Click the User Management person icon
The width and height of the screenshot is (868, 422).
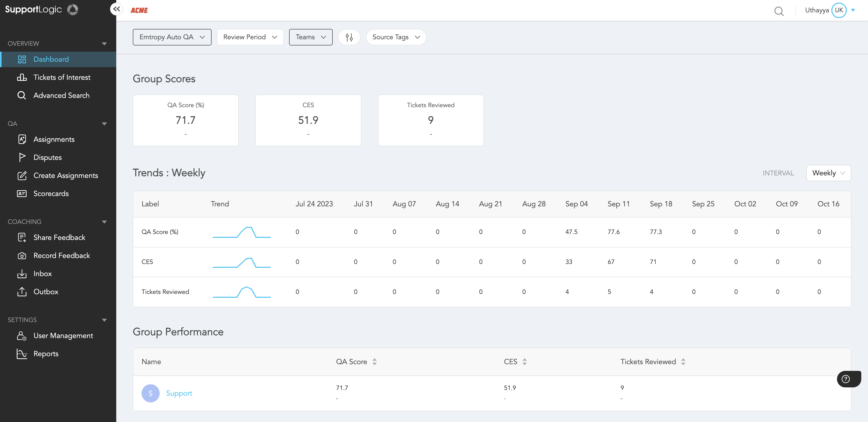pos(22,336)
